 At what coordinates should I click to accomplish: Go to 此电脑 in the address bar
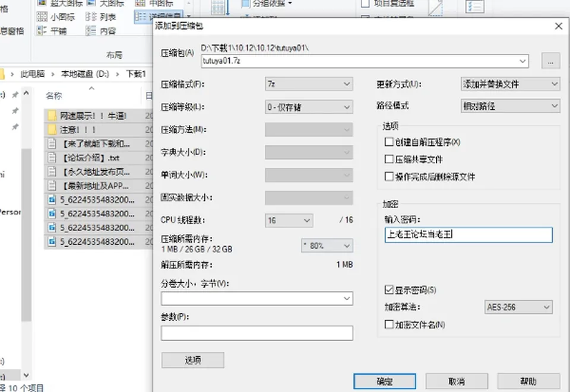[x=32, y=74]
